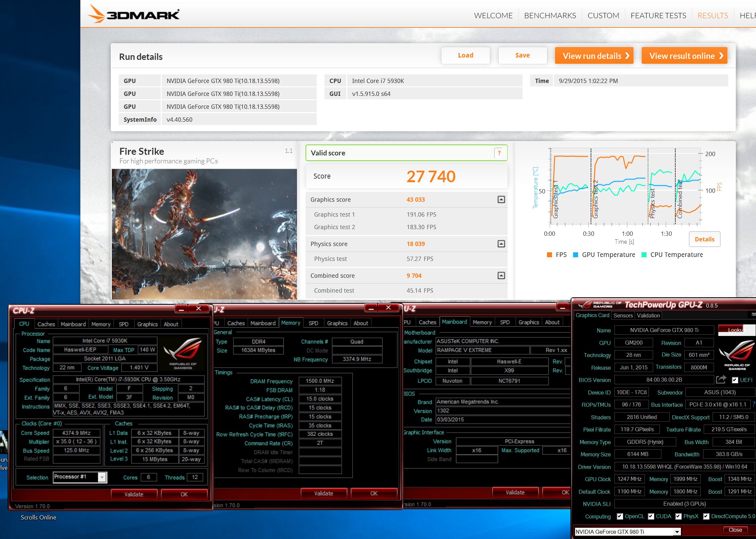Click the ROG logo in CPU-Z CPU window

(183, 353)
